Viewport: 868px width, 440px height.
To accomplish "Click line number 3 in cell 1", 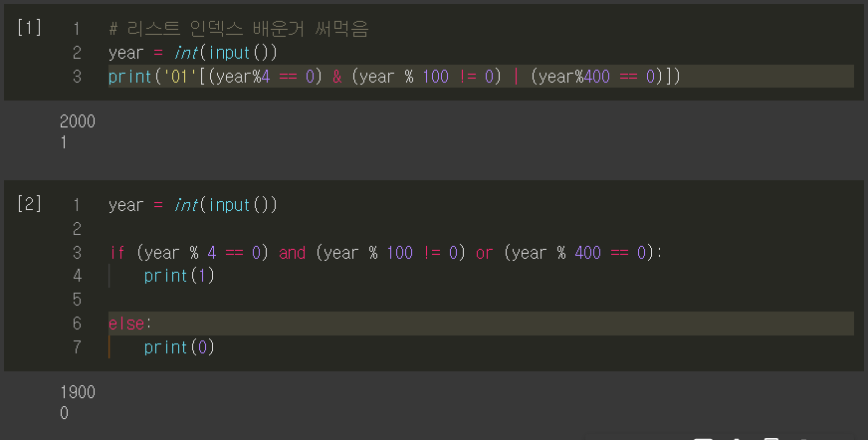I will click(77, 77).
